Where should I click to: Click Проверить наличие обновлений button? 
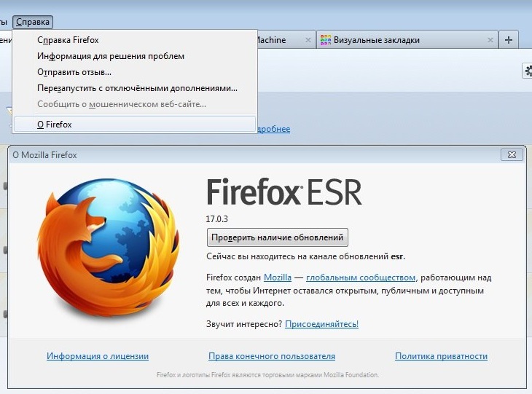[277, 237]
